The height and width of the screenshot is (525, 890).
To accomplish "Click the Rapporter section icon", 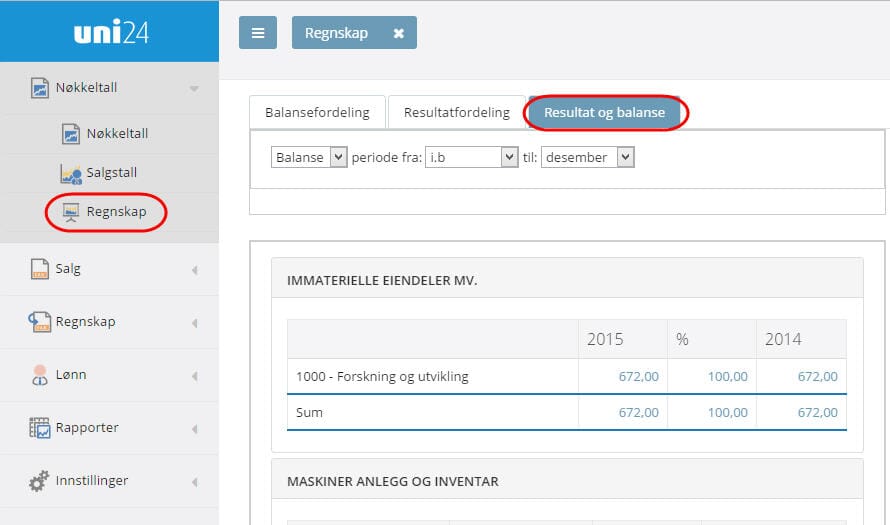I will tap(40, 428).
